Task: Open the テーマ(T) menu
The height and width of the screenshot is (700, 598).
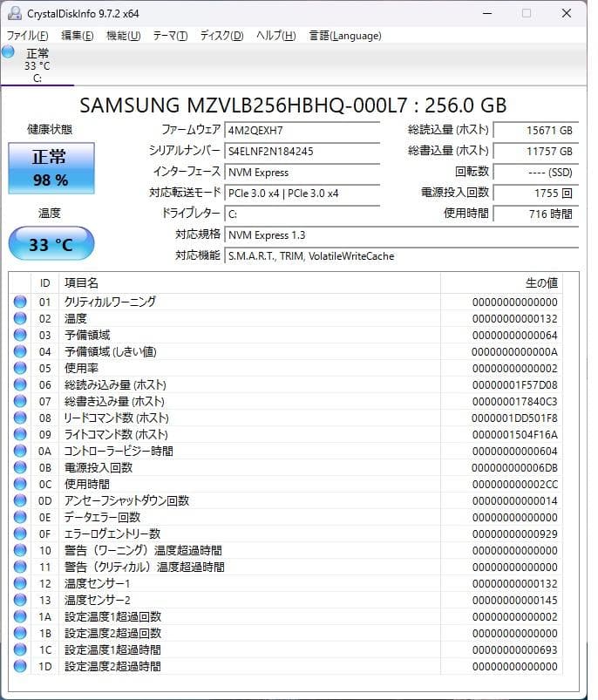Action: click(170, 36)
